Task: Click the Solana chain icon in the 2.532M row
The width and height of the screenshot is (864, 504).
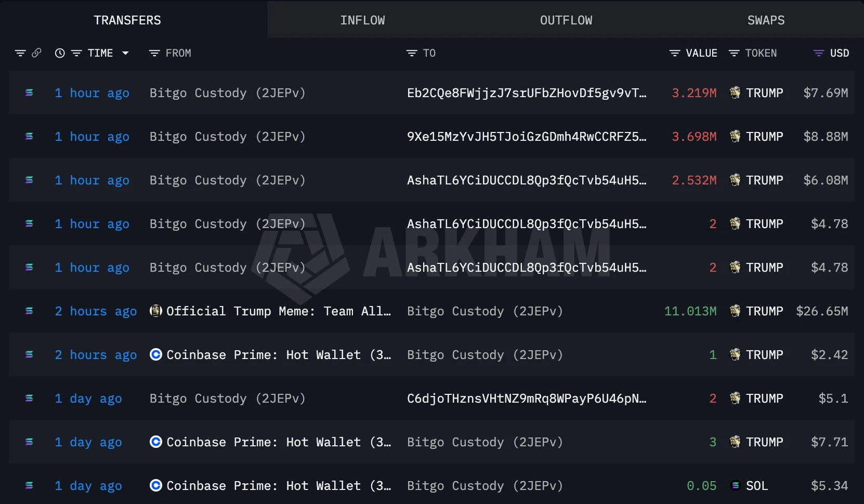Action: (x=29, y=180)
